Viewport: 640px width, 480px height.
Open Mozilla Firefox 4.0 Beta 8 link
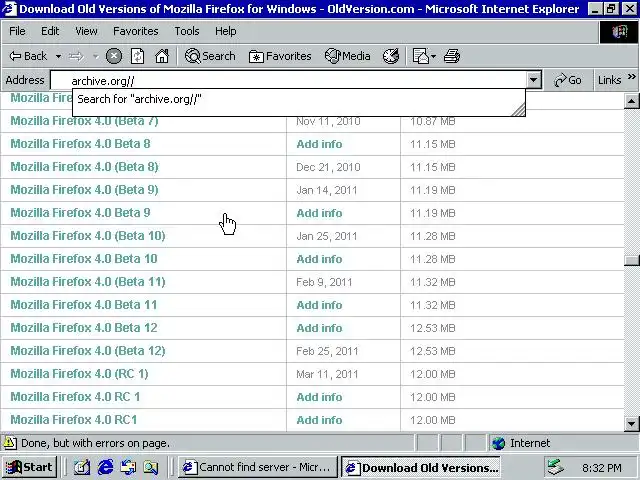pos(80,144)
